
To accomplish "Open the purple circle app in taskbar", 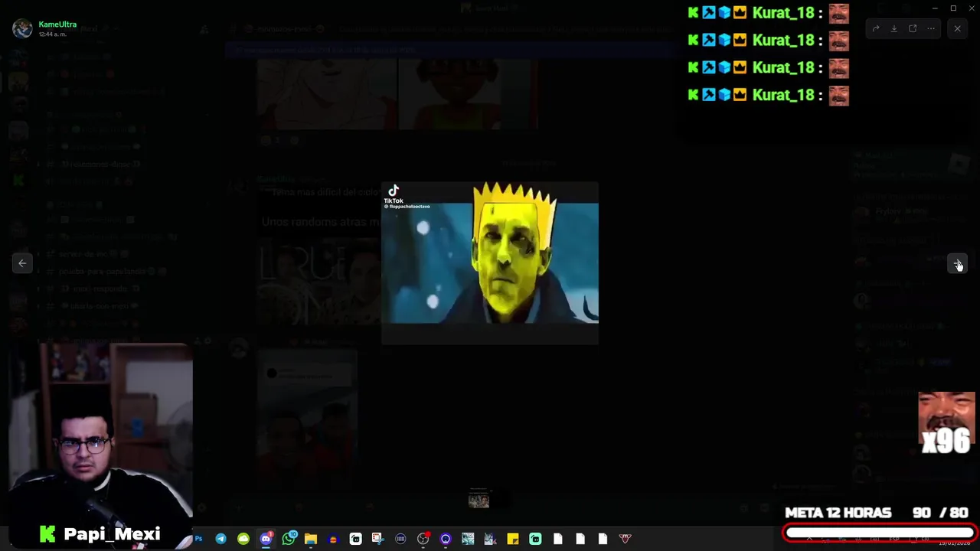I will click(445, 539).
